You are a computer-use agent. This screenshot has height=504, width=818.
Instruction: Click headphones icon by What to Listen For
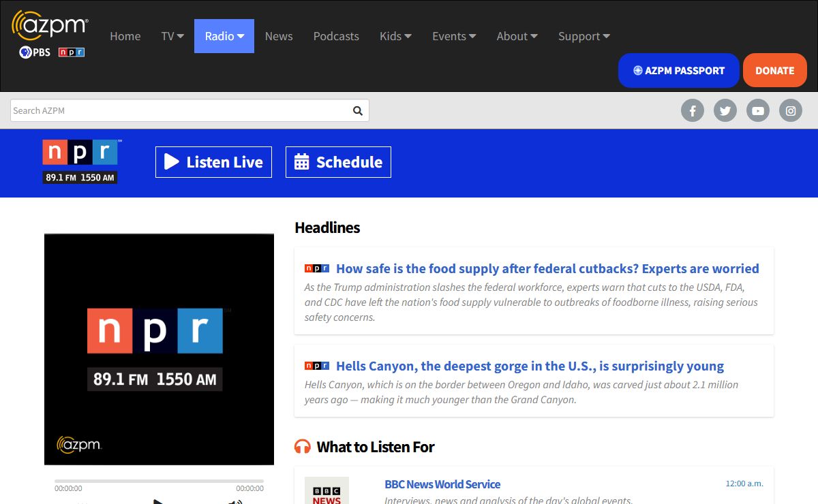point(303,447)
